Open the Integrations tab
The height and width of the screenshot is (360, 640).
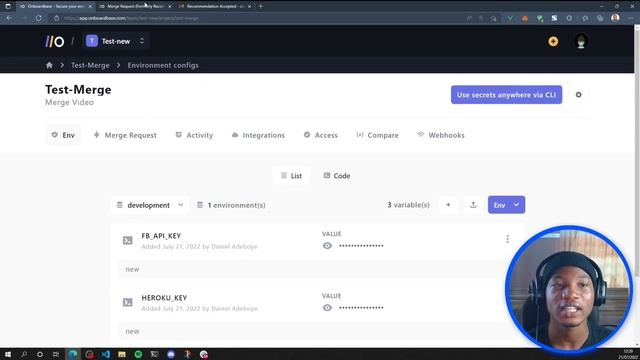258,135
